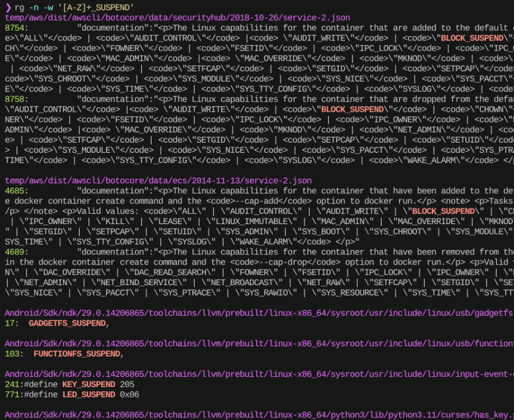Image resolution: width=514 pixels, height=420 pixels.
Task: Open the gadgetfs header file path
Action: (x=257, y=313)
